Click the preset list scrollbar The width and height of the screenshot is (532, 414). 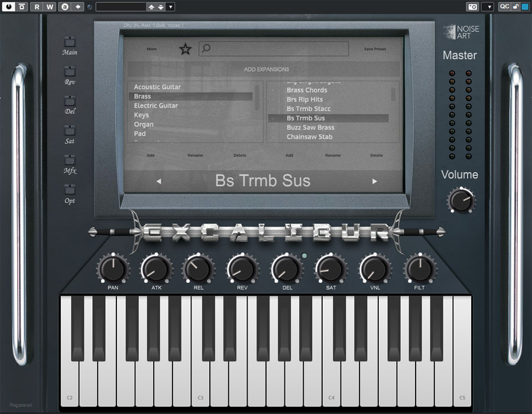click(x=393, y=94)
